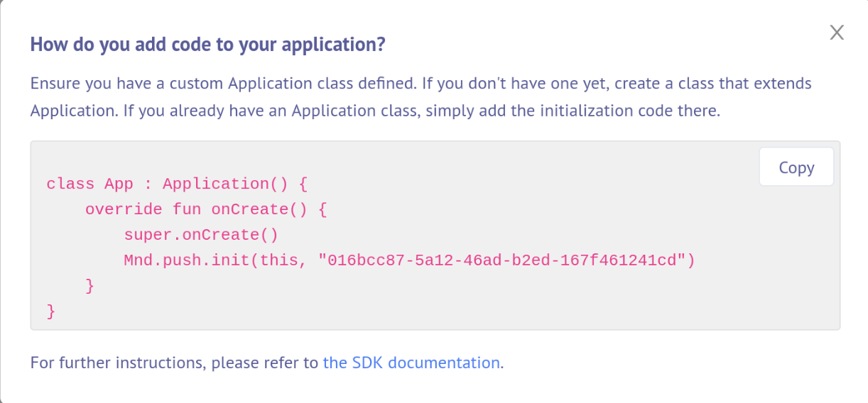Click the 'fun' keyword in the code block
This screenshot has width=868, height=403.
click(x=187, y=210)
